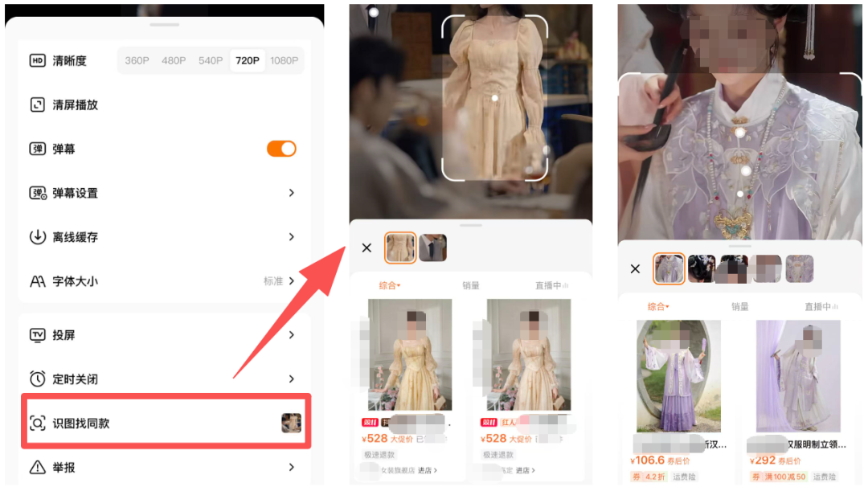Viewport: 868px width, 487px height.
Task: Click the suit hotspot dot top-left of video
Action: click(375, 12)
